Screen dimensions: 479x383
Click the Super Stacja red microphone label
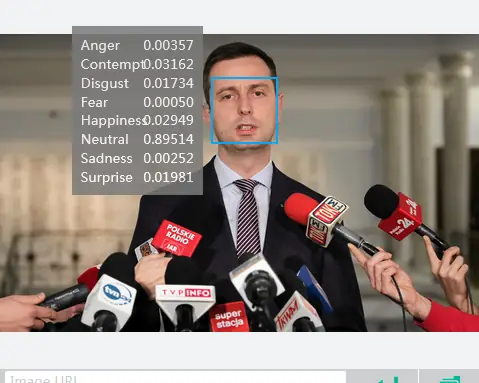229,317
